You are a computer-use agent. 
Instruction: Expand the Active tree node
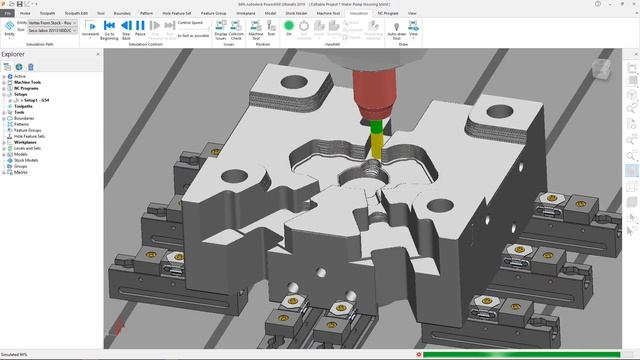[x=4, y=76]
